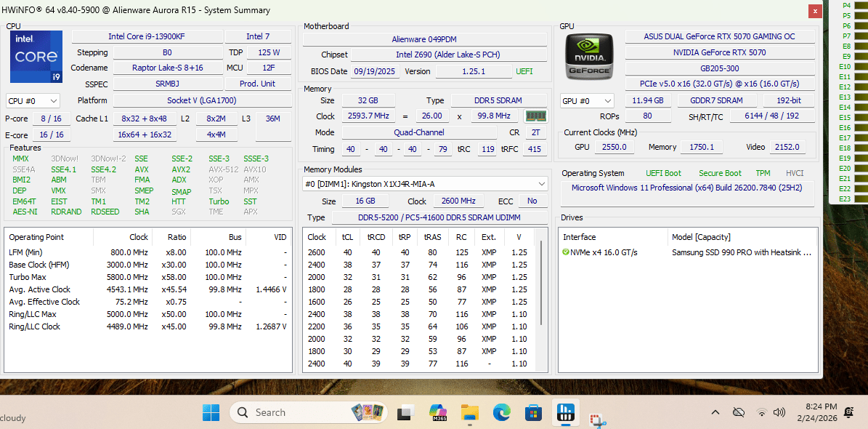Click the Intel Core i9-13900KF name field
Screen dimensions: 868x429
[147, 36]
